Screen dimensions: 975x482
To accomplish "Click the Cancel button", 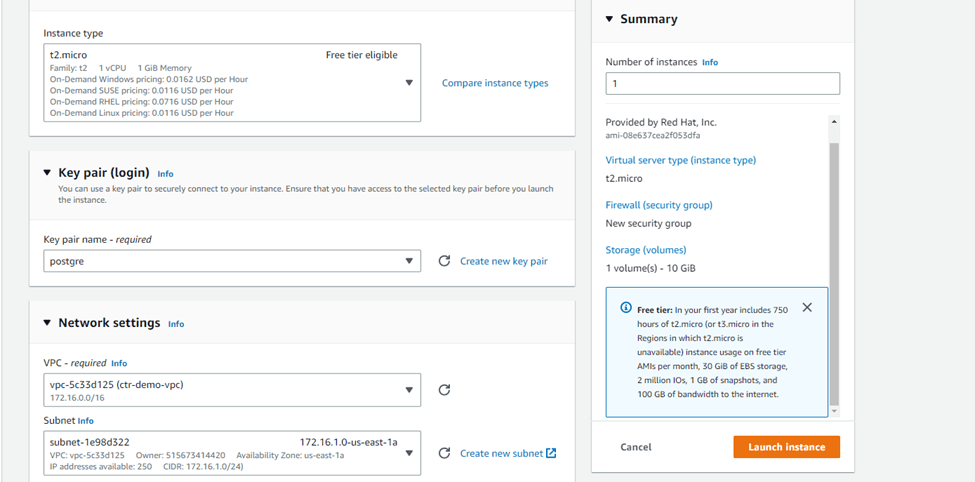I will point(636,447).
